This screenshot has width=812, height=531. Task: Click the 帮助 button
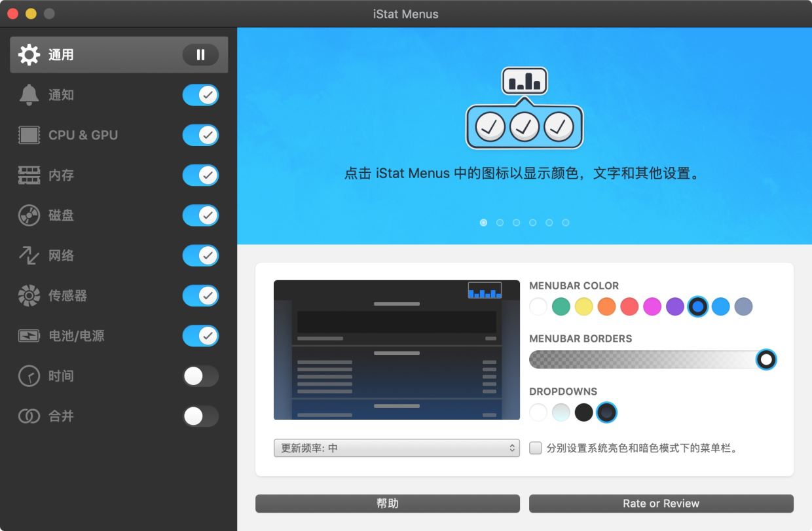[x=388, y=504]
